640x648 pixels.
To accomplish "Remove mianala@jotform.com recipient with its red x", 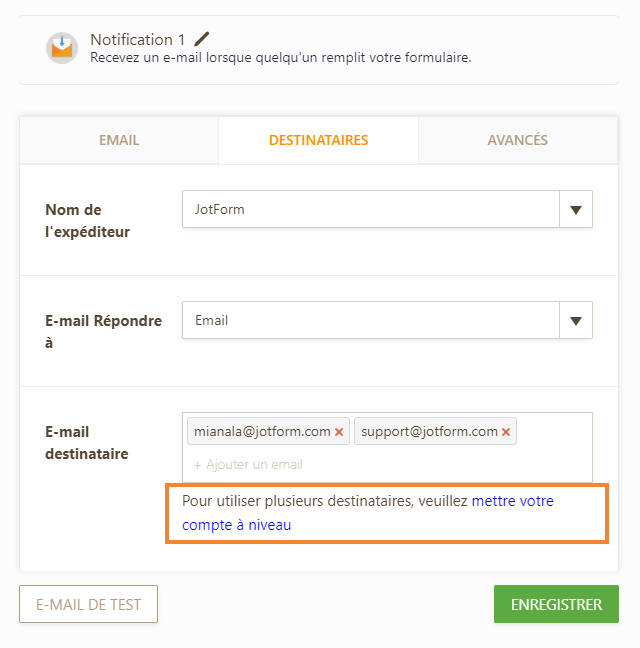I will [339, 432].
